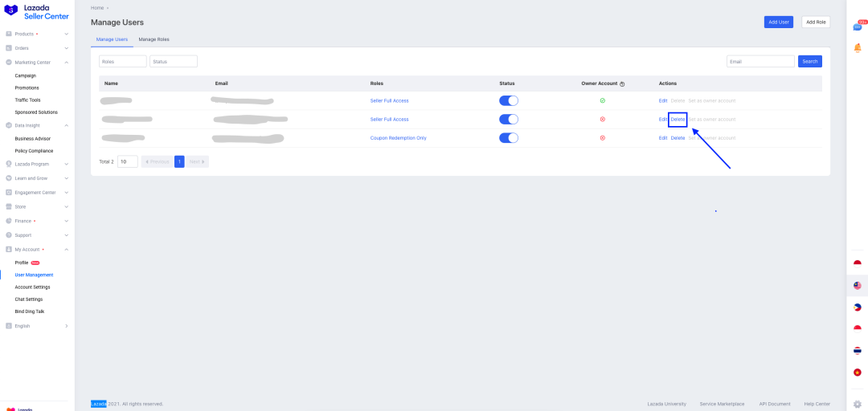
Task: Open the settings gear icon
Action: 857,404
